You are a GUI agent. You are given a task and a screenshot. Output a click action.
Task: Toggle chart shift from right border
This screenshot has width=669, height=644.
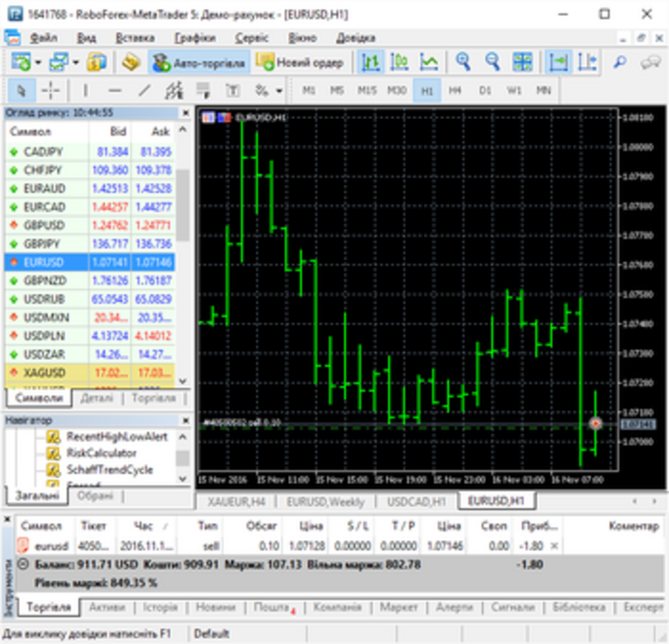587,62
